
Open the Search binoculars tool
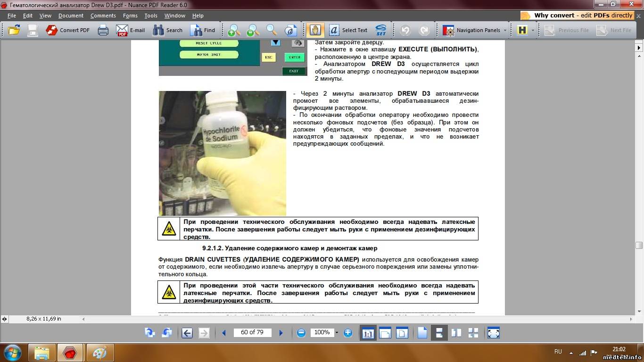[x=168, y=30]
